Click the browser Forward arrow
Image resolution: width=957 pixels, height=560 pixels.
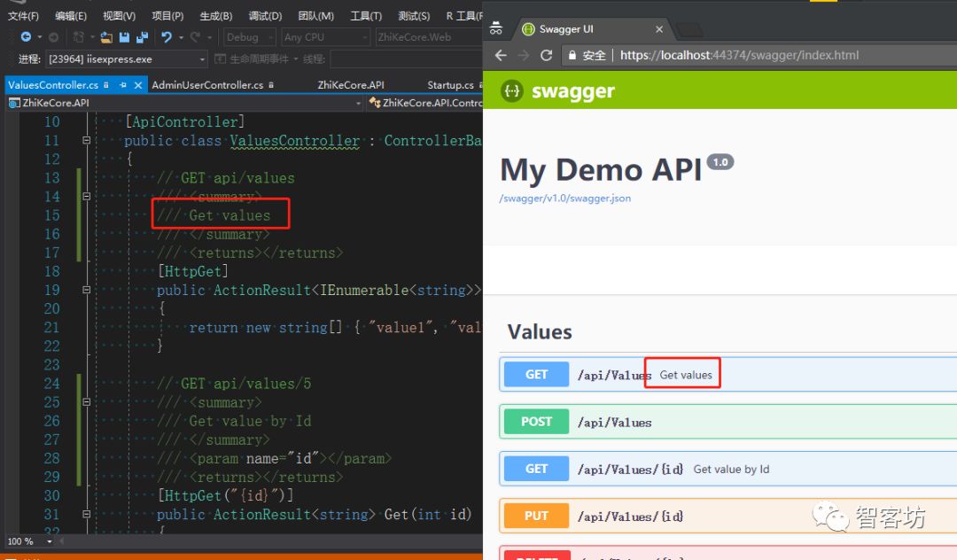coord(523,56)
